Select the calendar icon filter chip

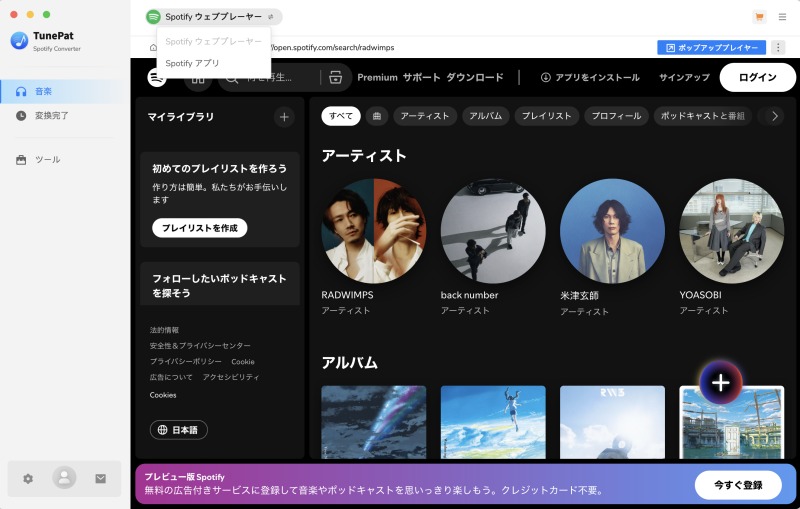click(377, 116)
